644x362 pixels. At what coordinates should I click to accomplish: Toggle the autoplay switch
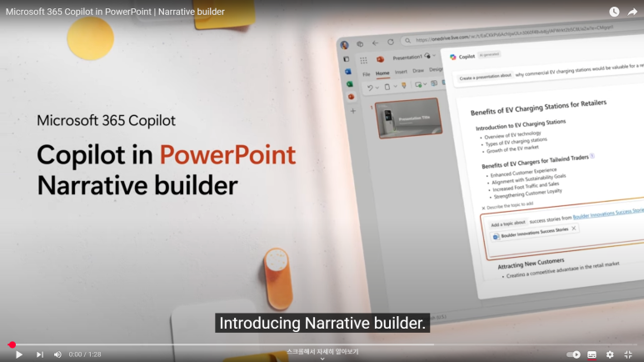(573, 354)
